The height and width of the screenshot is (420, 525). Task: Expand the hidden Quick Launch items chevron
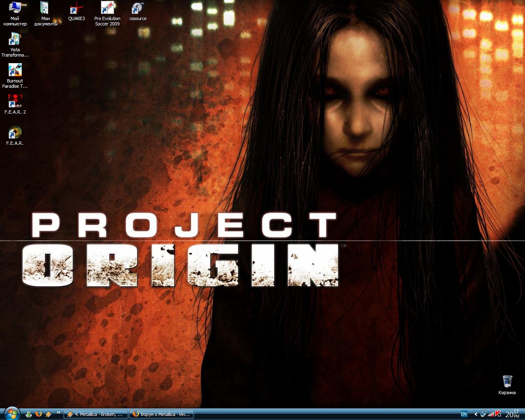pos(58,413)
